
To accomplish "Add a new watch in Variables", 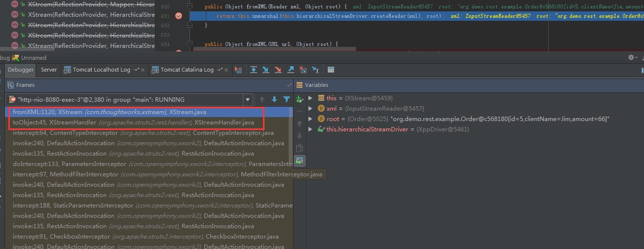I will click(x=299, y=99).
